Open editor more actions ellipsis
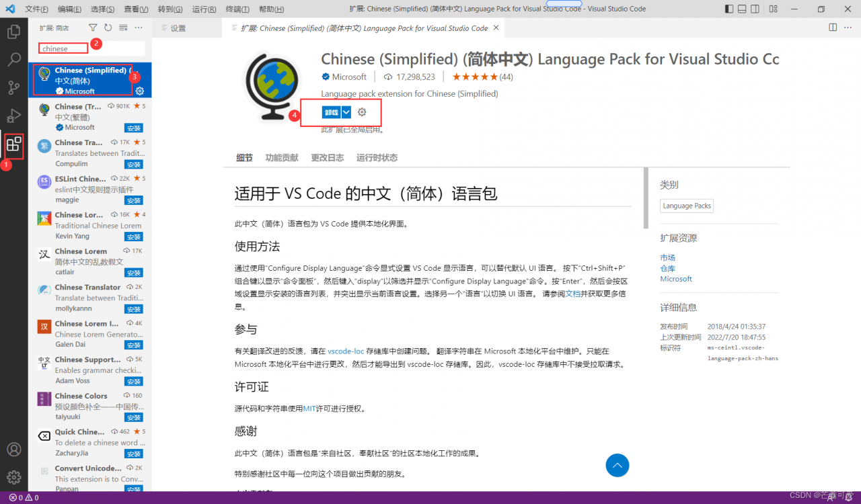Screen dimensions: 861x504 tap(848, 28)
